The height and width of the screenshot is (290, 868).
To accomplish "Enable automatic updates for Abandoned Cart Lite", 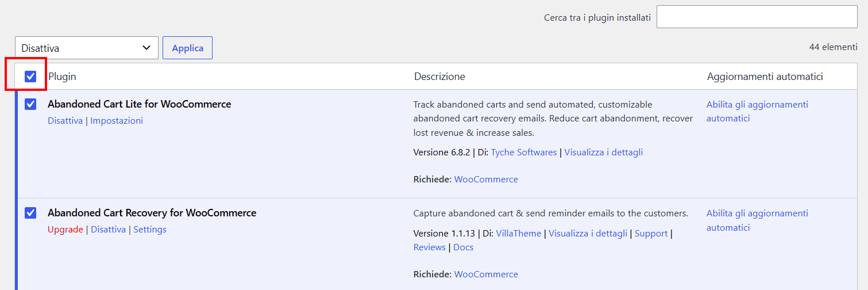I will click(x=757, y=112).
